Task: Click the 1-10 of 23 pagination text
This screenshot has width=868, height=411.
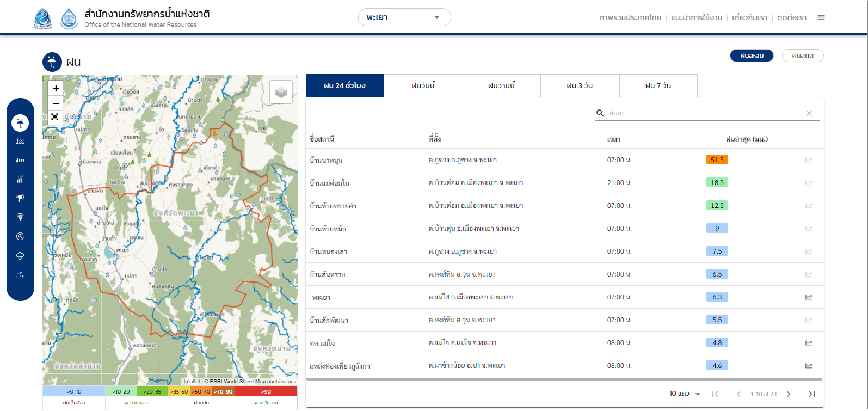Action: (764, 394)
